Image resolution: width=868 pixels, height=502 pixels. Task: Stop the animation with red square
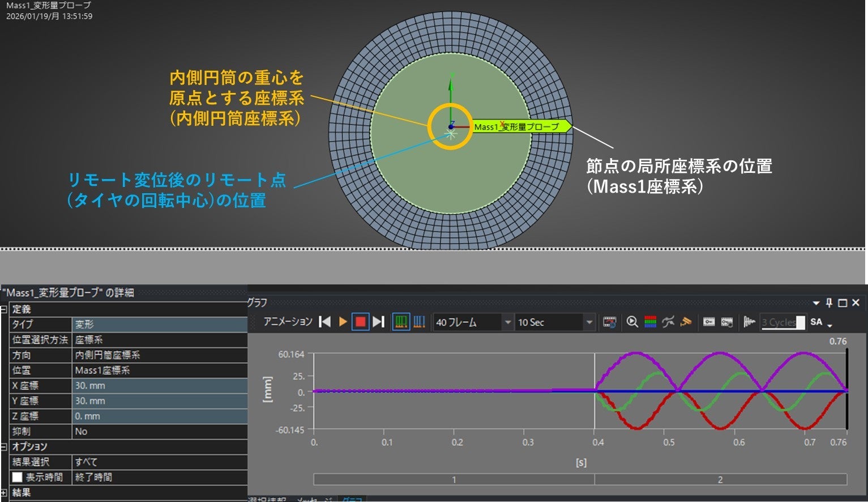pyautogui.click(x=360, y=322)
